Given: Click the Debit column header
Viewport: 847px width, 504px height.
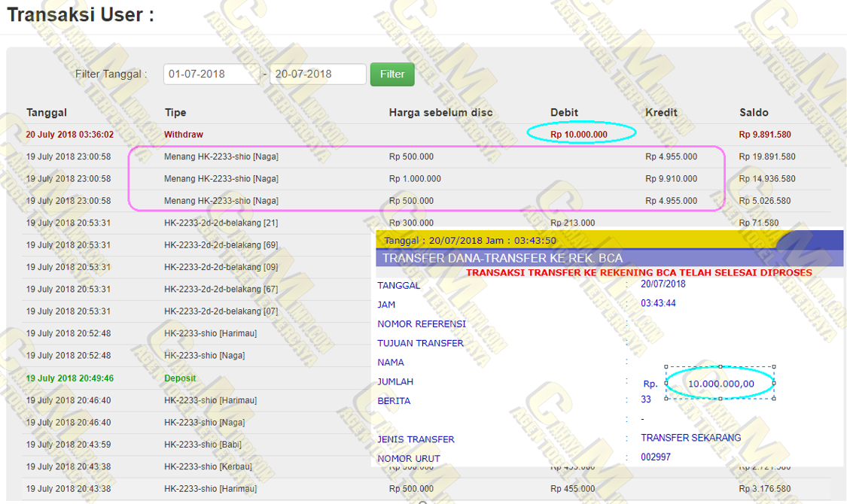Looking at the screenshot, I should pos(564,112).
